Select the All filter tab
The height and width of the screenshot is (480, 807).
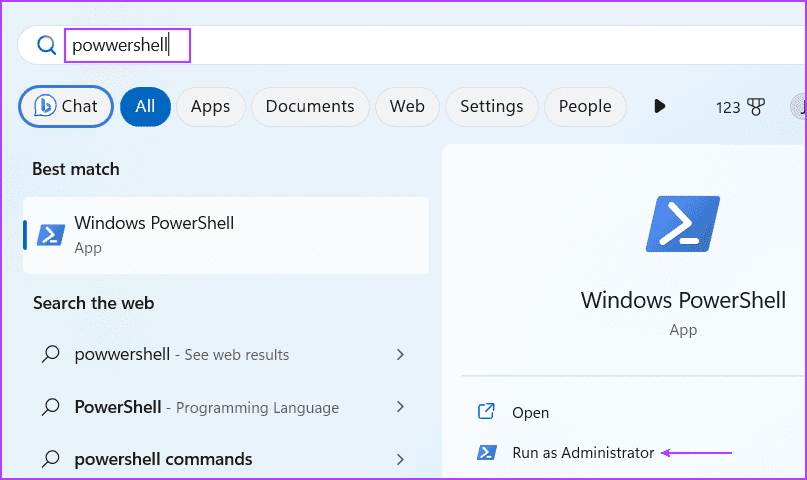coord(145,106)
